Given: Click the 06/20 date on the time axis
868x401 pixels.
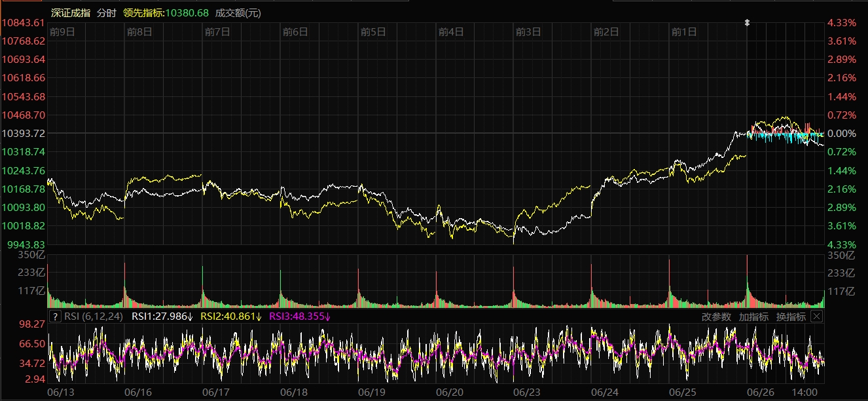Looking at the screenshot, I should [449, 392].
